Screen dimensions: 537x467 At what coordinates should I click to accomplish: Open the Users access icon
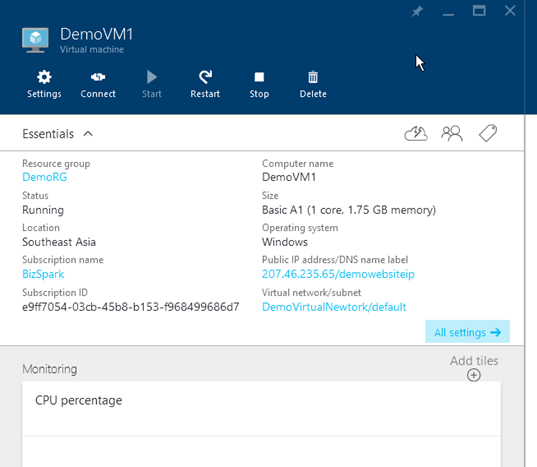[x=452, y=134]
